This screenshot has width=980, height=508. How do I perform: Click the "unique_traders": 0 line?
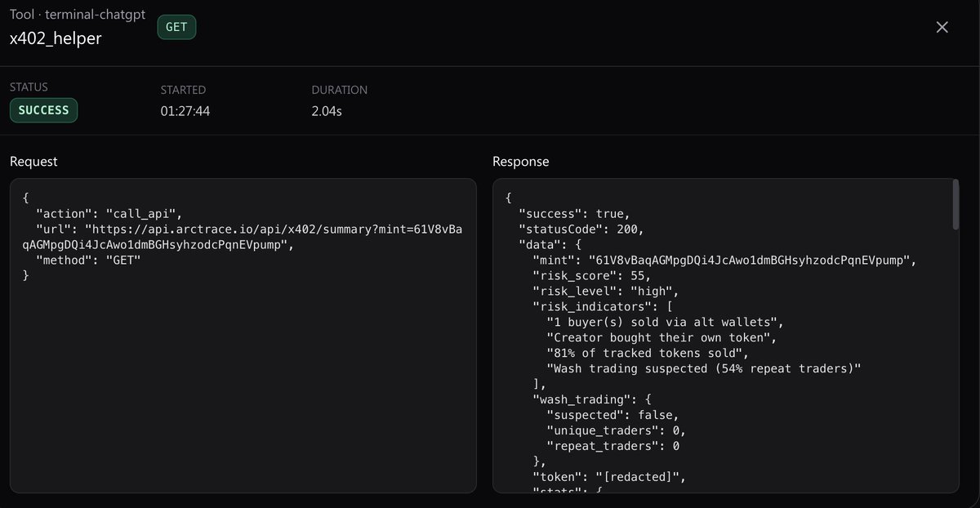click(615, 430)
